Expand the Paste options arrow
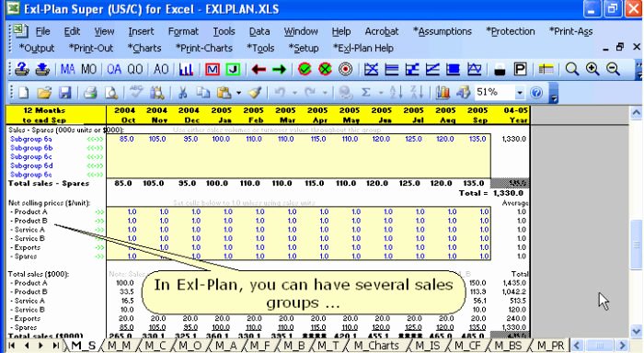Viewport: 644px width, 353px height. [238, 93]
